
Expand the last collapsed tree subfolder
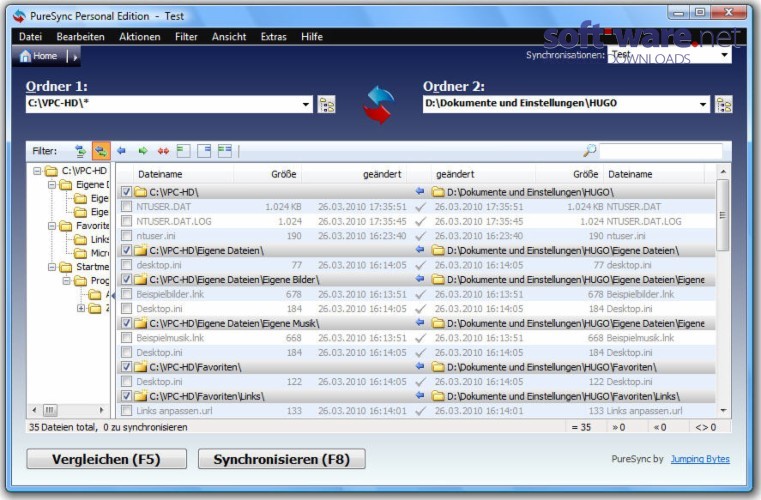(81, 308)
